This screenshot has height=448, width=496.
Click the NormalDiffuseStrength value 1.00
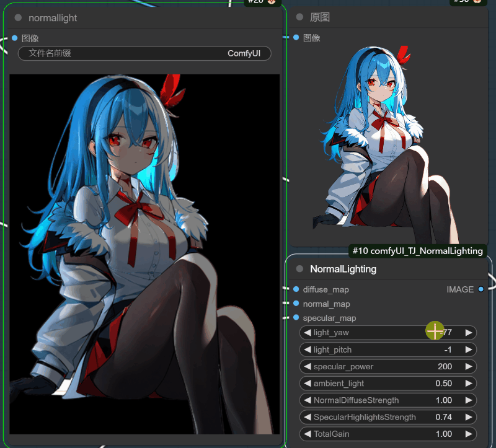tap(444, 400)
